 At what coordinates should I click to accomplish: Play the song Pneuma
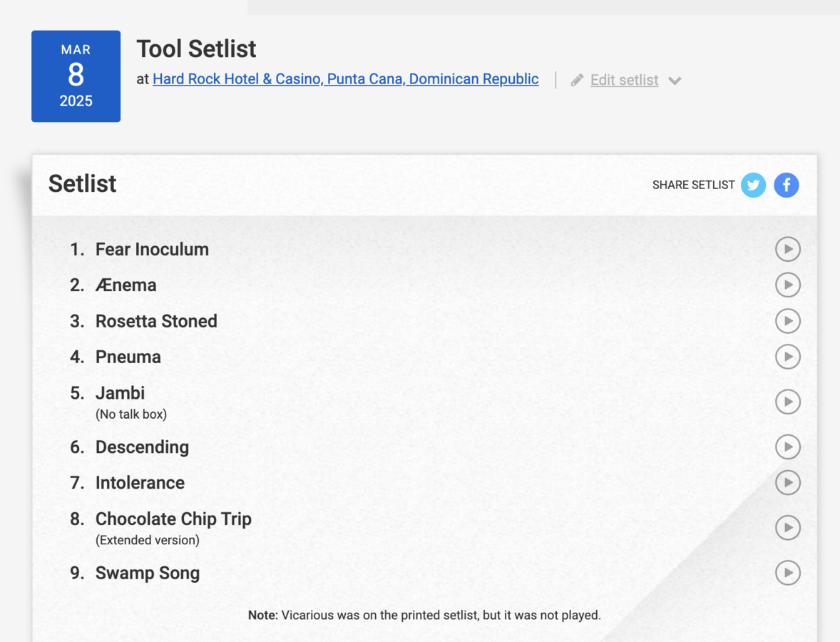coord(788,357)
